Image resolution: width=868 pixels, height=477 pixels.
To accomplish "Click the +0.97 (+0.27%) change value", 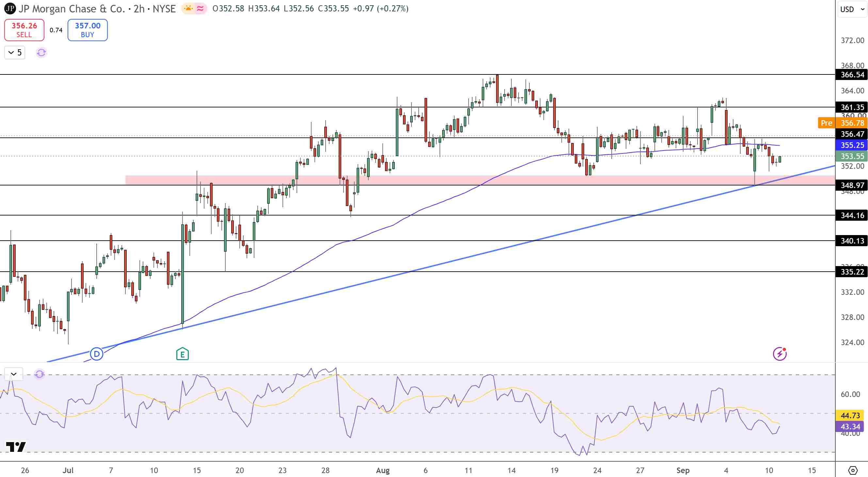I will (x=380, y=8).
